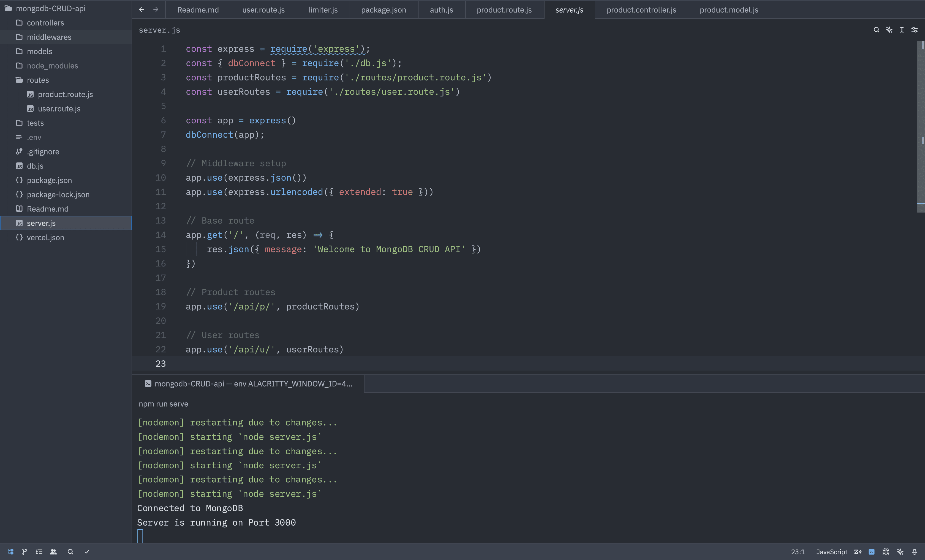Screen dimensions: 925x560
Task: Open the .gitignore file
Action: click(x=66, y=151)
